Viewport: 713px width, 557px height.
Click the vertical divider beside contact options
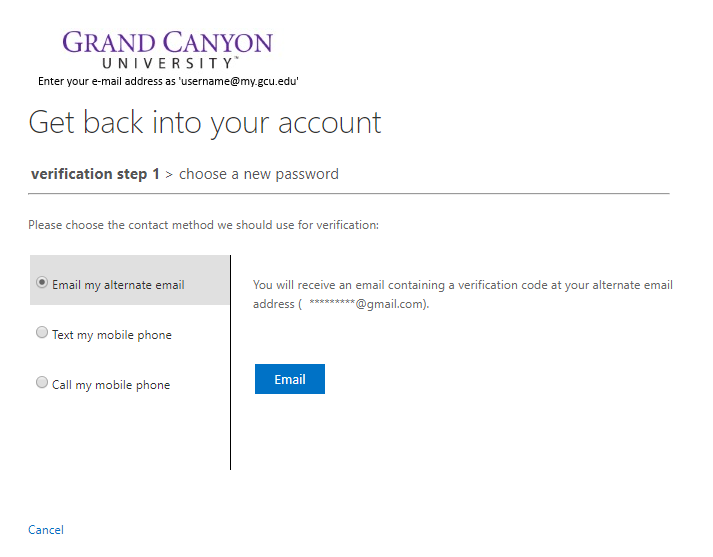point(231,362)
